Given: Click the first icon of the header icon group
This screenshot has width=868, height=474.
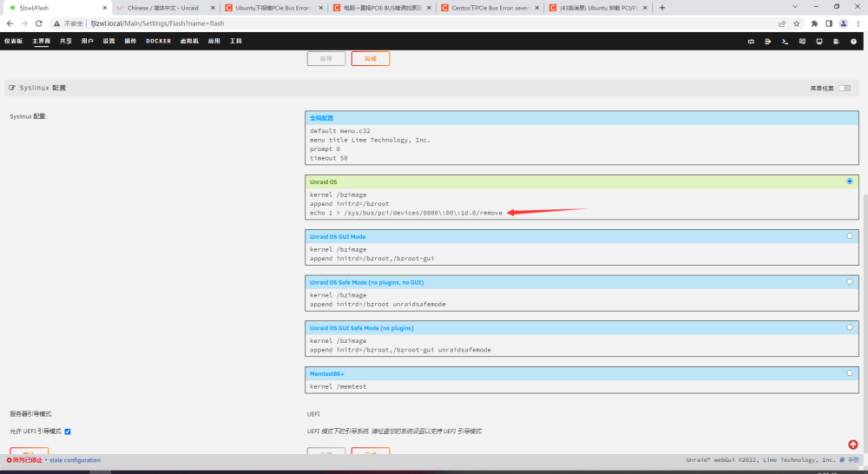Looking at the screenshot, I should [751, 41].
